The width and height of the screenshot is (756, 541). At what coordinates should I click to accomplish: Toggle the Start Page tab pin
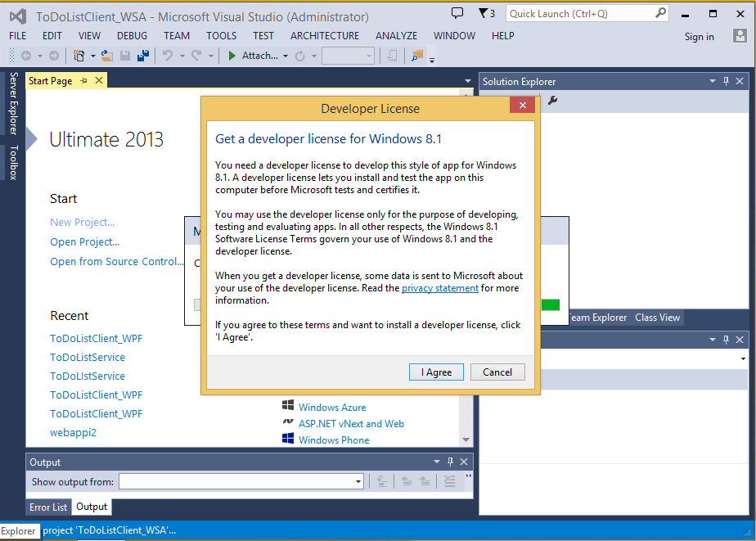84,80
